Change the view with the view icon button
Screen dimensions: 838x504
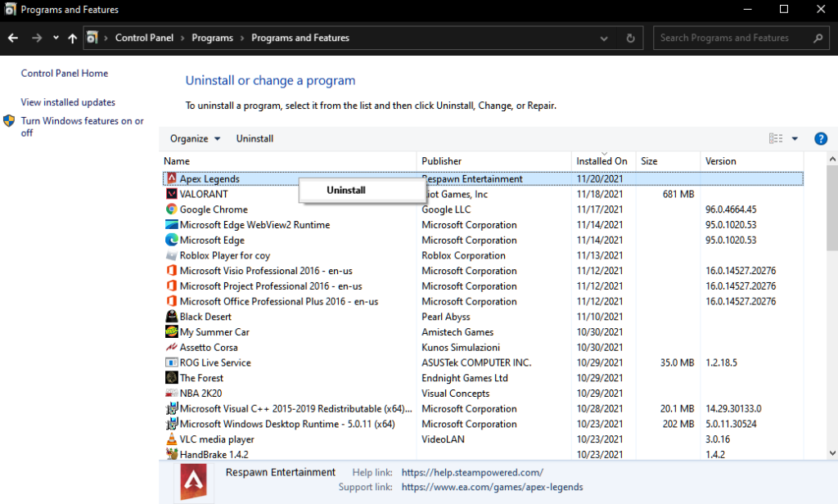776,138
